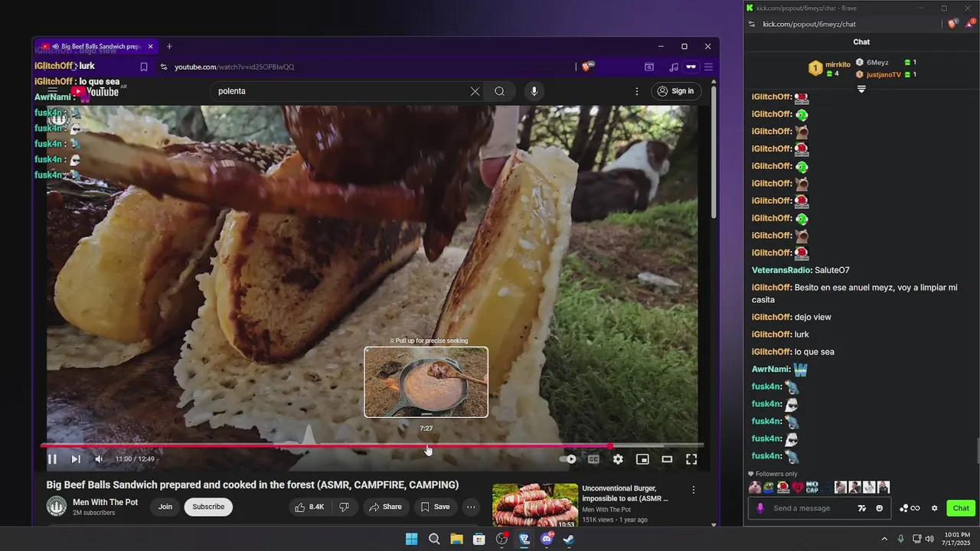Close the Big Beef Balls Sandwich tab
980x551 pixels.
tap(150, 47)
